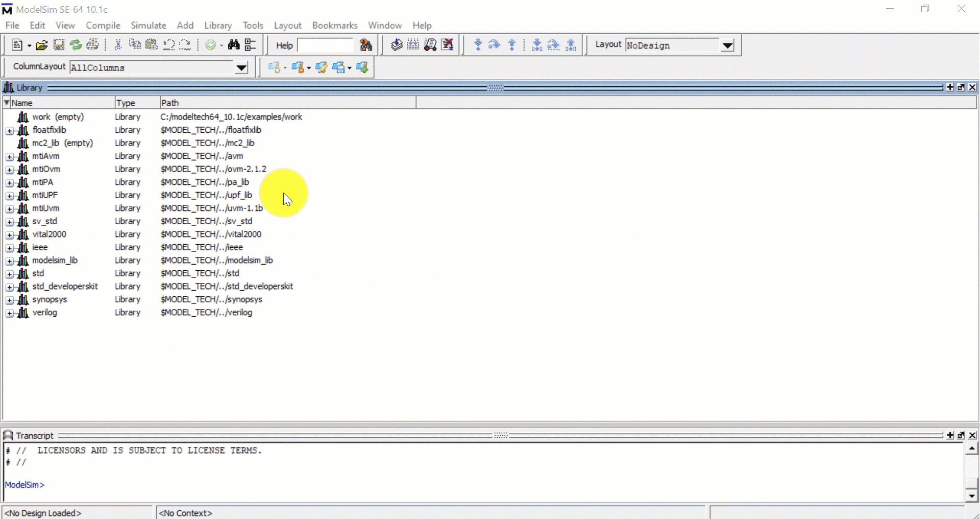Click the Undo toolbar icon
The height and width of the screenshot is (519, 980).
click(168, 45)
